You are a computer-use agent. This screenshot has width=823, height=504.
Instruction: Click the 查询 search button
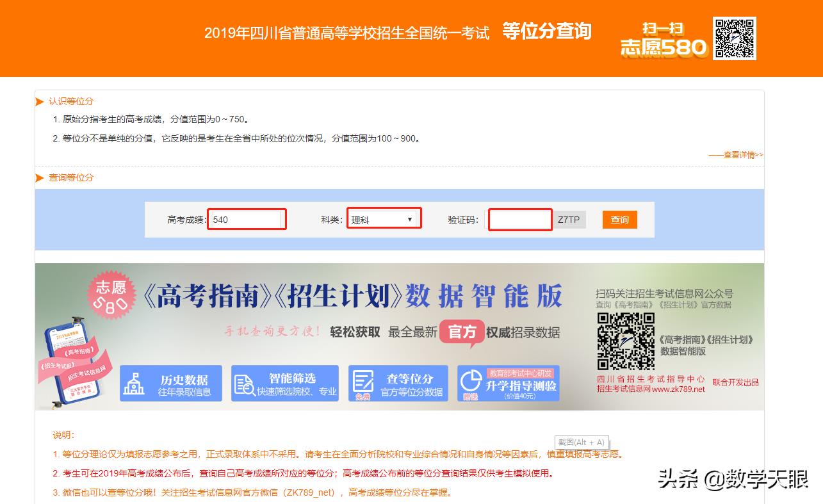[x=619, y=220]
